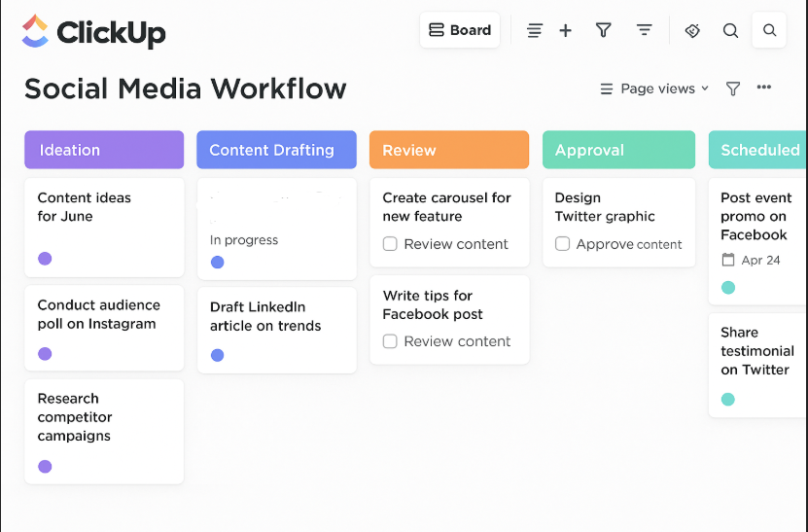
Task: Check Review content on the carousel card
Action: 390,244
